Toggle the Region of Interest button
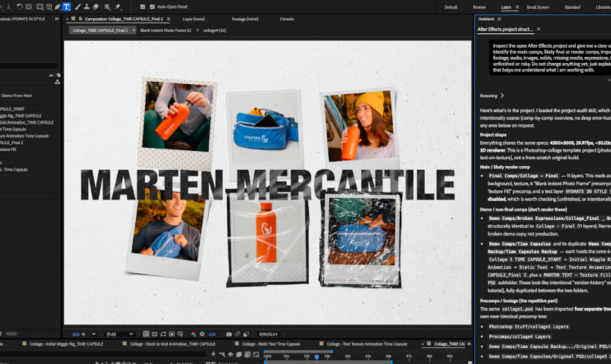 point(172,334)
